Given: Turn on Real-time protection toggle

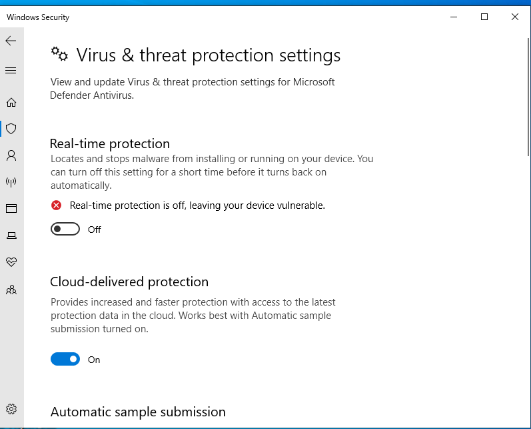Looking at the screenshot, I should click(x=65, y=229).
